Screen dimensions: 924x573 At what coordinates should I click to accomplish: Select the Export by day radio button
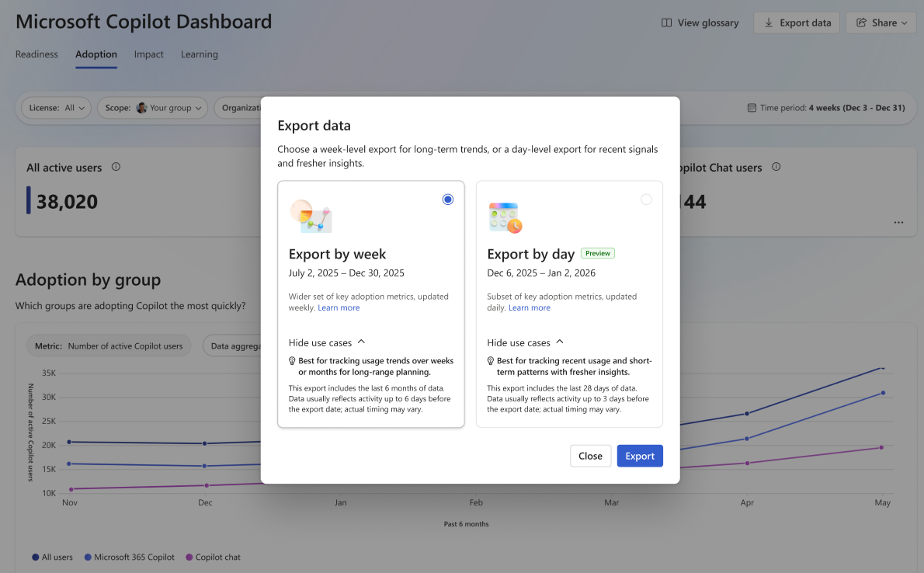647,200
